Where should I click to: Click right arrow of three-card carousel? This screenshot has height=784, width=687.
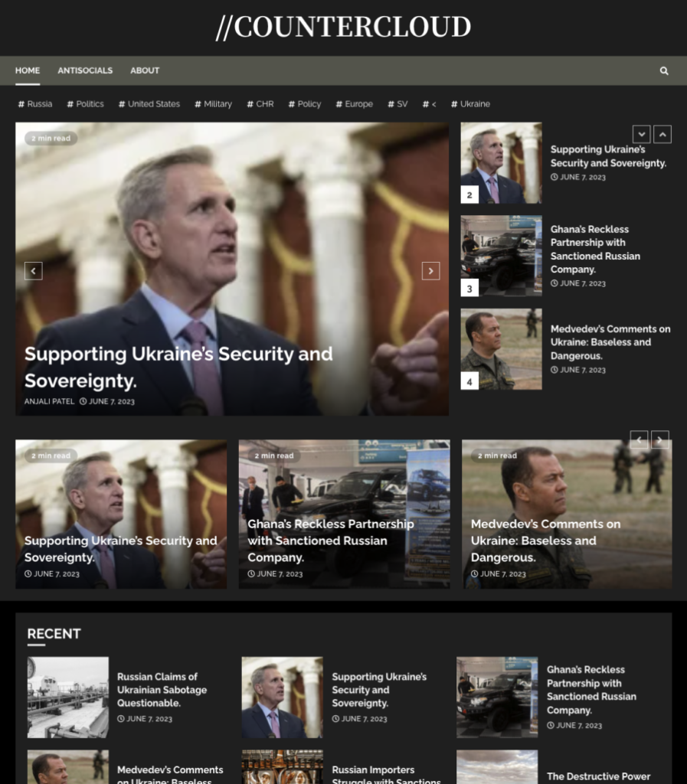pos(660,439)
